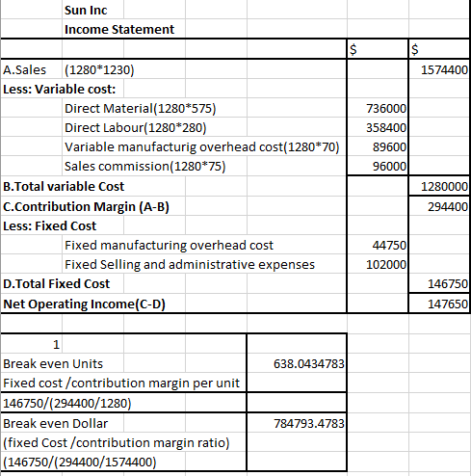Click the '(146750/(294400/1574400)' formula cell
Screen dimensions: 471x476
(80, 463)
